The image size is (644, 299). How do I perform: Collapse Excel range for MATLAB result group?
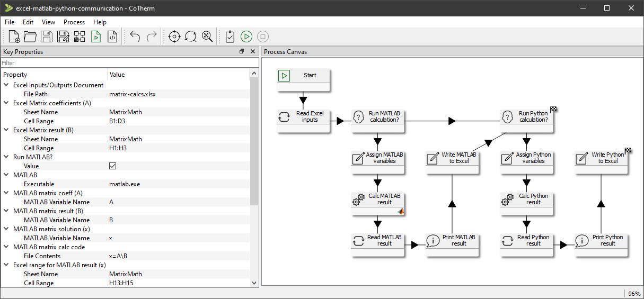[x=6, y=265]
